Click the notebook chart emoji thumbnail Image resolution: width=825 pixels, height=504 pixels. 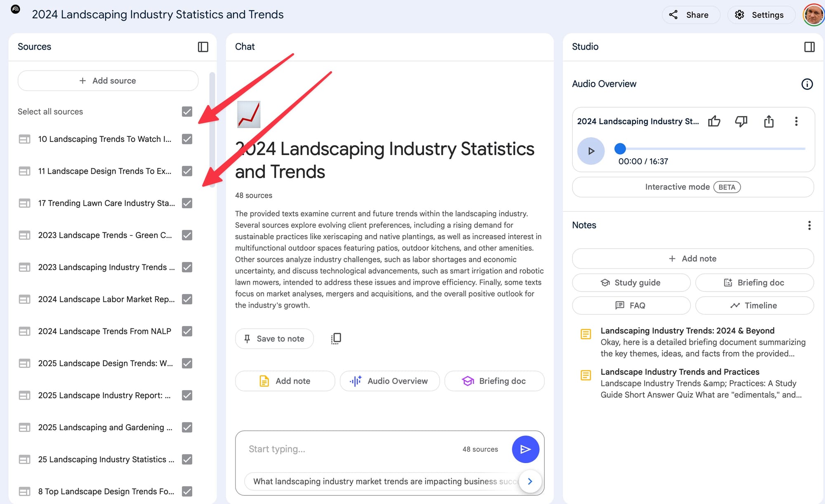click(x=249, y=114)
